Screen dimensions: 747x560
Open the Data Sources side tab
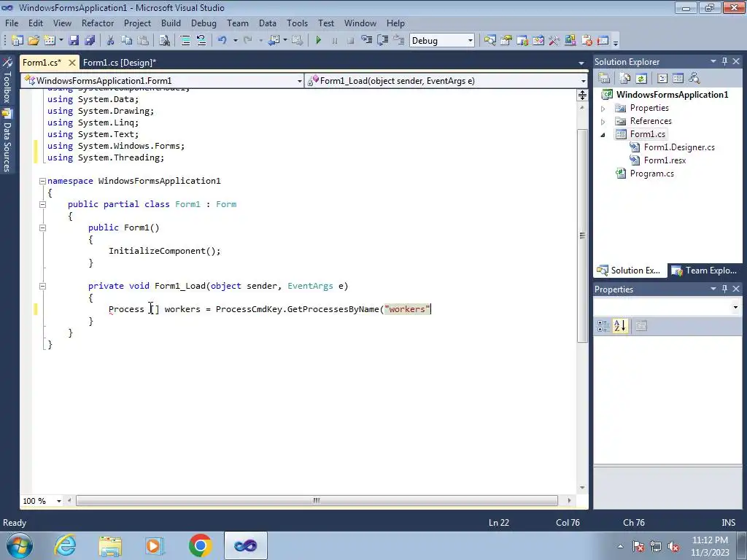point(7,141)
